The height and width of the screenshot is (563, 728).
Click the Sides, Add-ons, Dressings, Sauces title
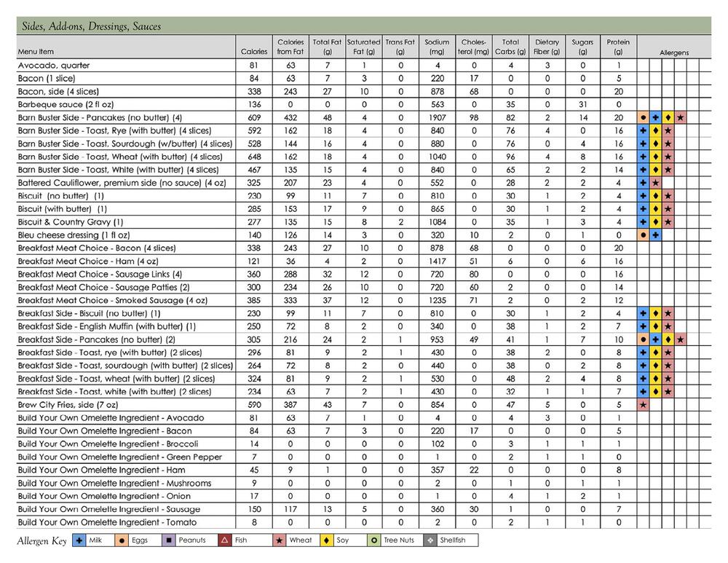(90, 26)
